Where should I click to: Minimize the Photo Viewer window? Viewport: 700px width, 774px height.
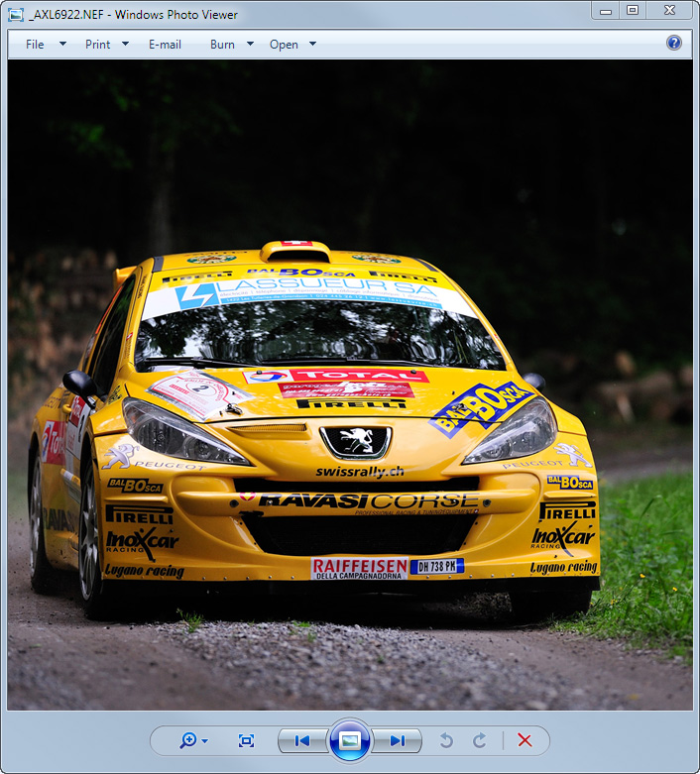606,11
